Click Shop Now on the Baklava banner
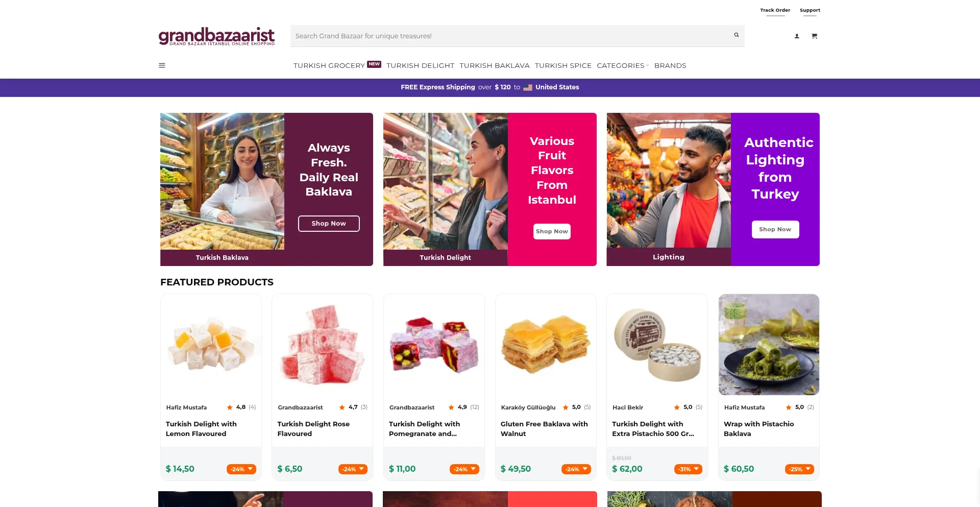Screen dimensions: 980x507 tap(329, 224)
